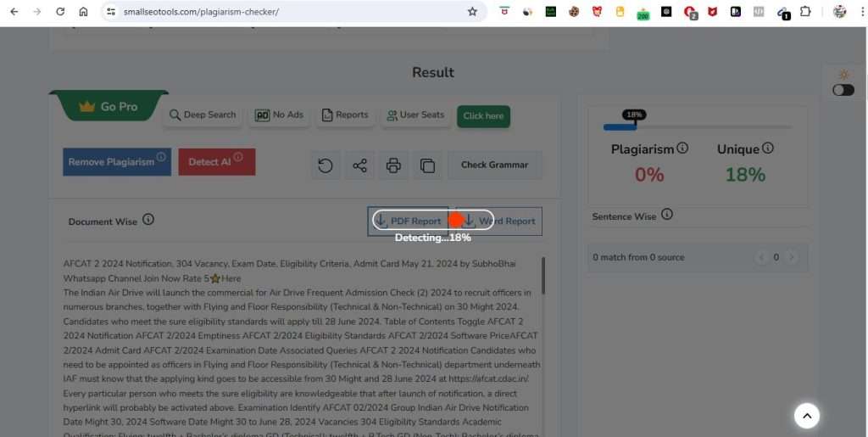Click scroll-to-top arrow button
Screen dimensions: 868x437
point(807,416)
